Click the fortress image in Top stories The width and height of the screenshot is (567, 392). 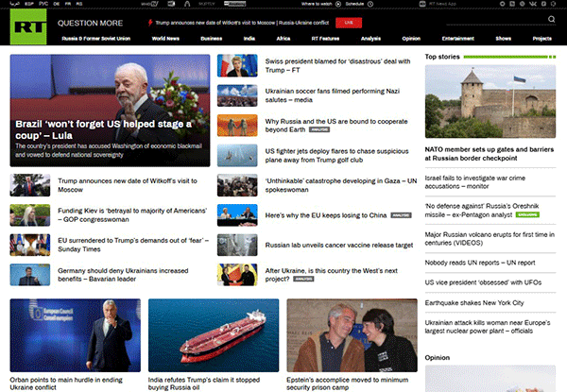[x=490, y=101]
